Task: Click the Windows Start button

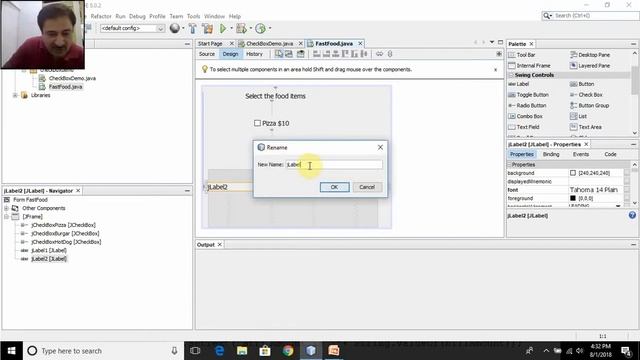Action: [x=11, y=351]
